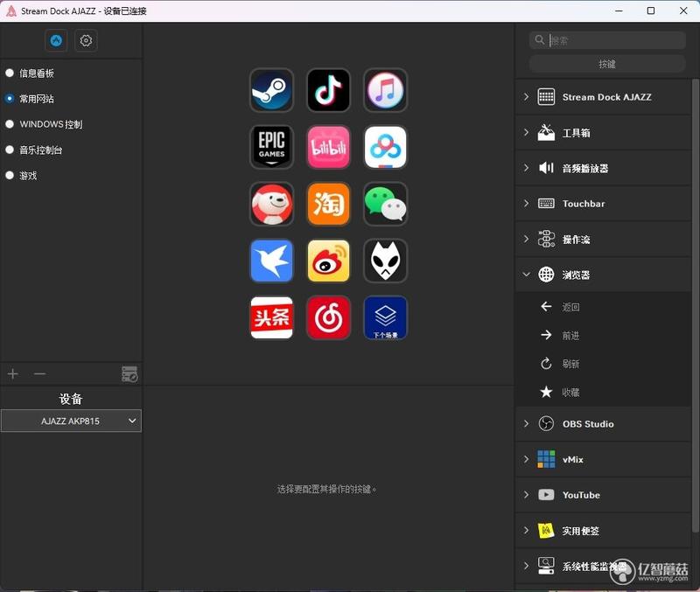Expand the 实用便签 category
Viewport: 700px width, 592px height.
605,531
